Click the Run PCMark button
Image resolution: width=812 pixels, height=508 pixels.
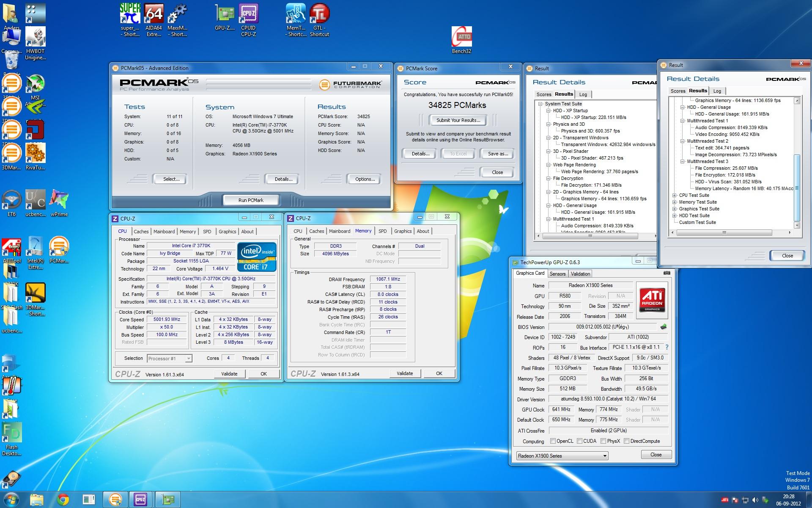(251, 200)
